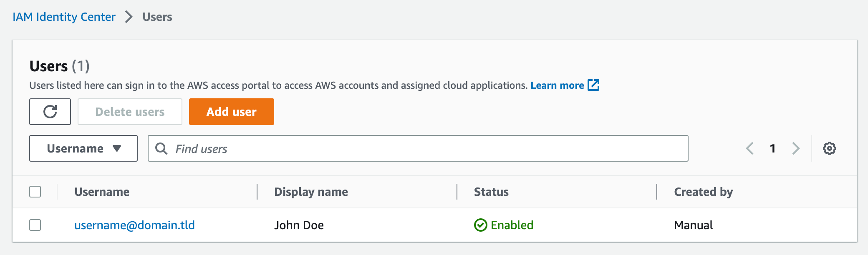This screenshot has height=255, width=868.
Task: Click the breadcrumb separator chevron
Action: point(129,17)
